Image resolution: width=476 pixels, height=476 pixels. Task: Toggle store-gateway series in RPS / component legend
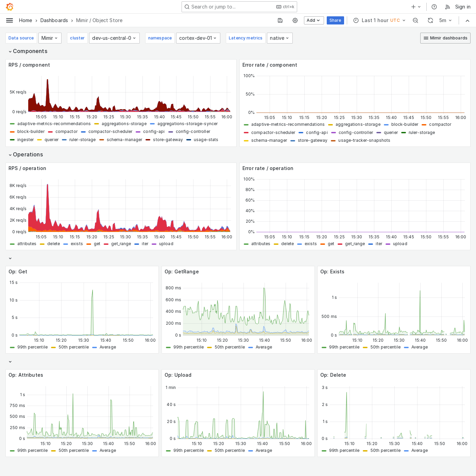168,140
